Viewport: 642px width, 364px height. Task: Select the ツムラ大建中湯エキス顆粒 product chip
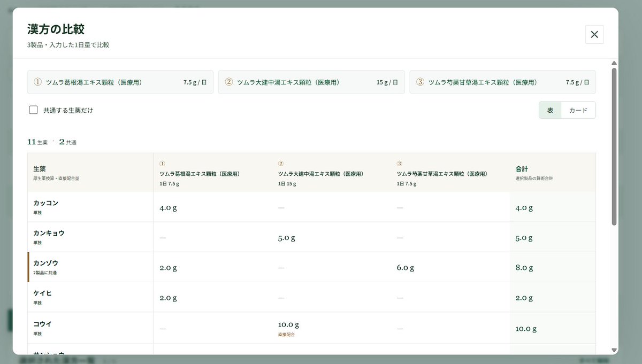tap(311, 82)
